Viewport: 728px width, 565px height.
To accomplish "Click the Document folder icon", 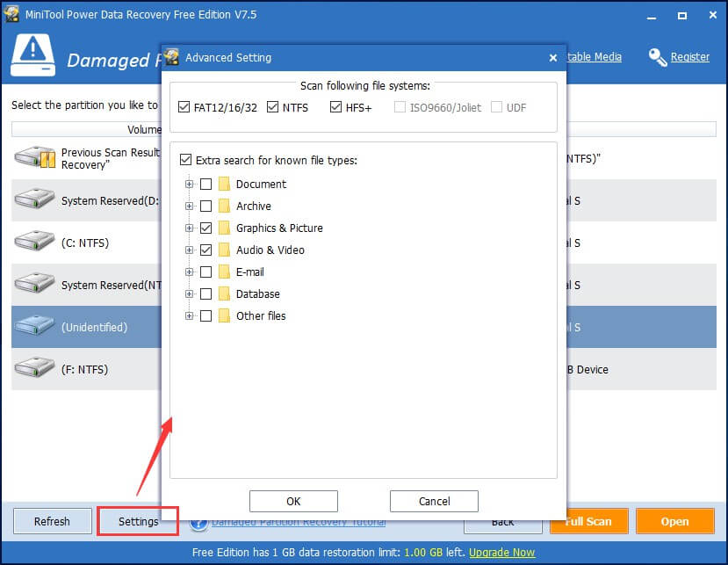I will click(224, 184).
